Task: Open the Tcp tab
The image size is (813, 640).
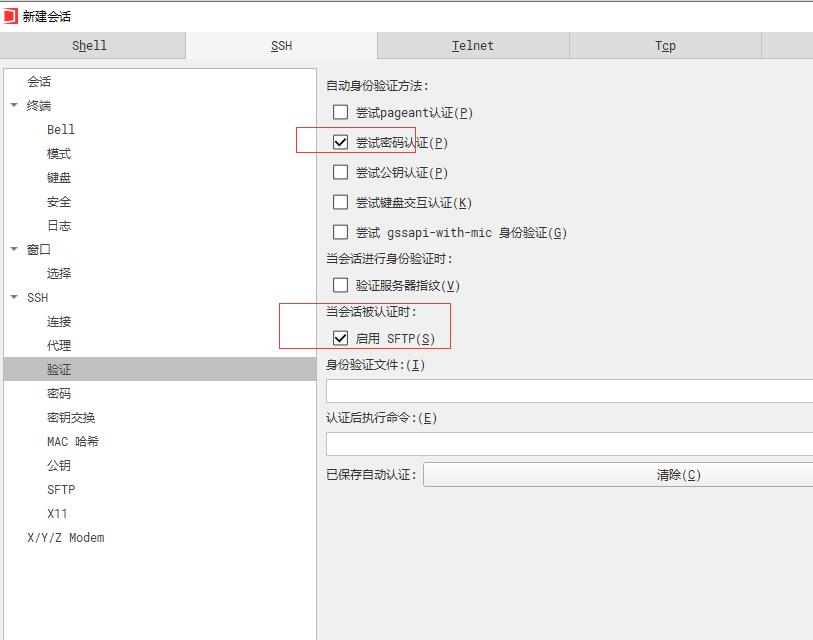Action: [665, 46]
